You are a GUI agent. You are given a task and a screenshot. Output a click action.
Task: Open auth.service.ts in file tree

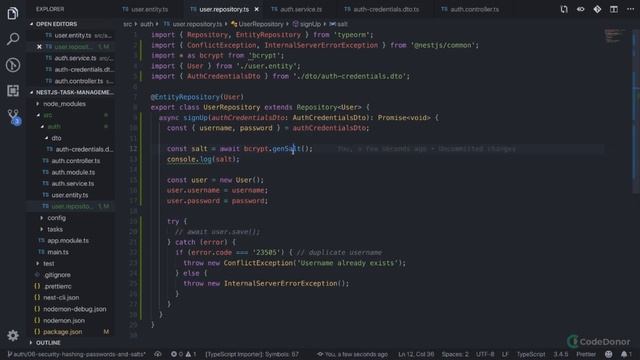[73, 184]
